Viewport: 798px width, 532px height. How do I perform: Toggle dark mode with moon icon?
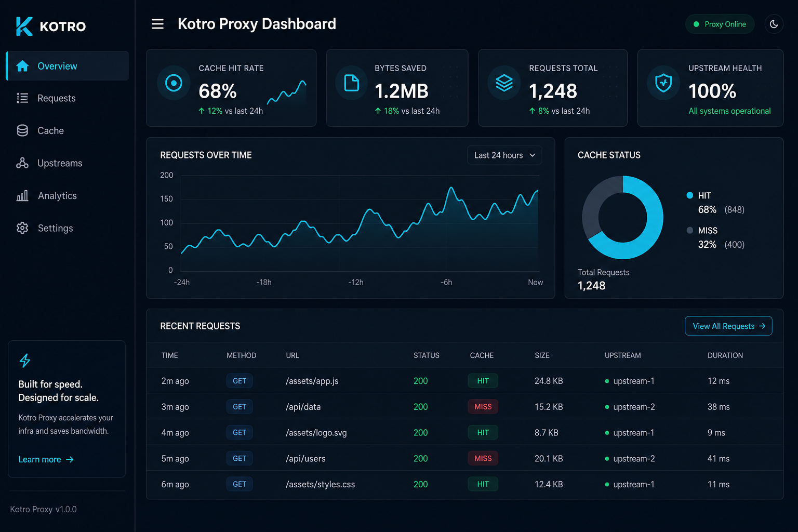click(x=774, y=24)
